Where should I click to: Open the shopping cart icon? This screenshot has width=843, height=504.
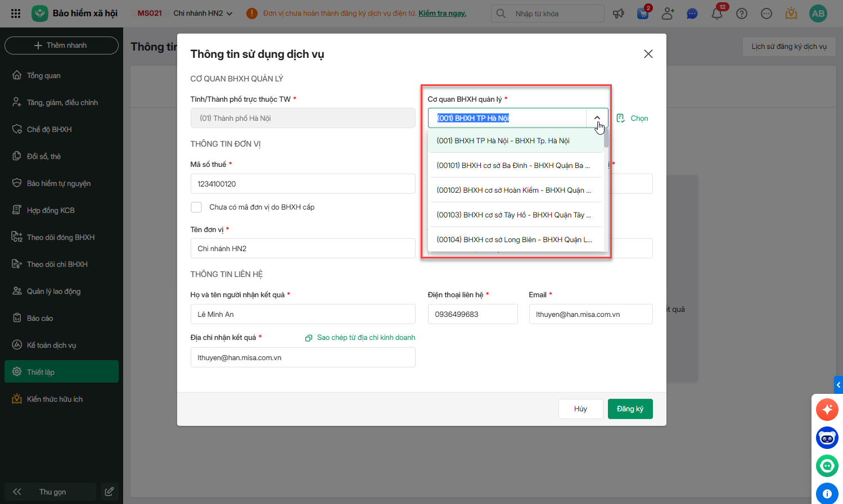[643, 13]
